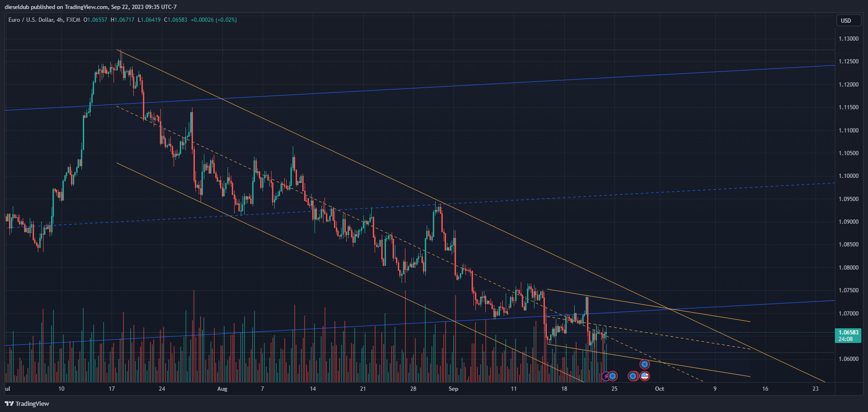Screen dimensions: 868x412
Task: Click the 1.08000 price axis label
Action: (x=848, y=267)
